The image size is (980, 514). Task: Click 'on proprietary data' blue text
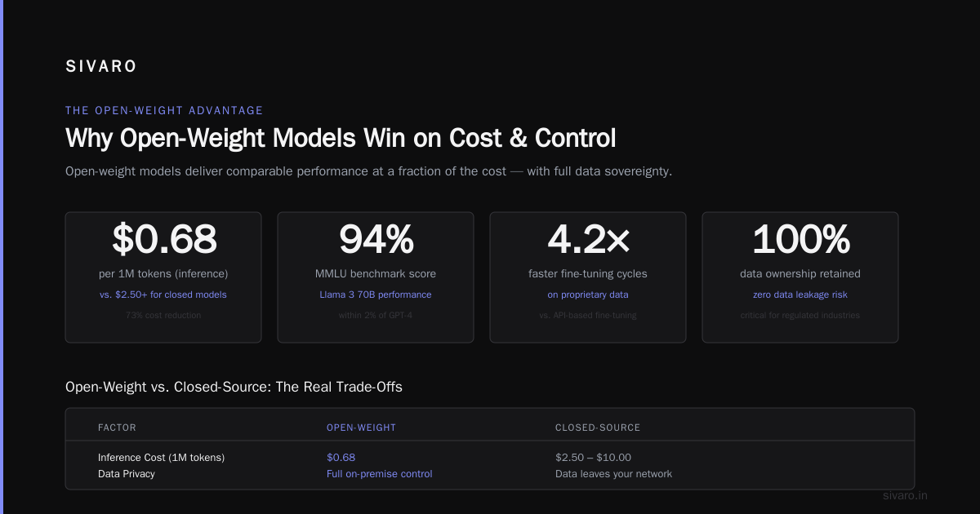click(x=588, y=295)
